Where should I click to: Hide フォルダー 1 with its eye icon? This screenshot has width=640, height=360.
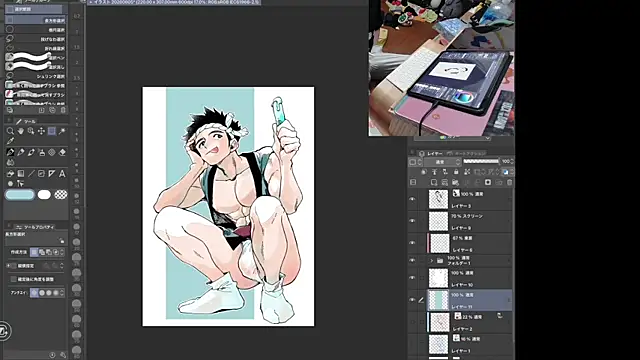click(x=412, y=260)
